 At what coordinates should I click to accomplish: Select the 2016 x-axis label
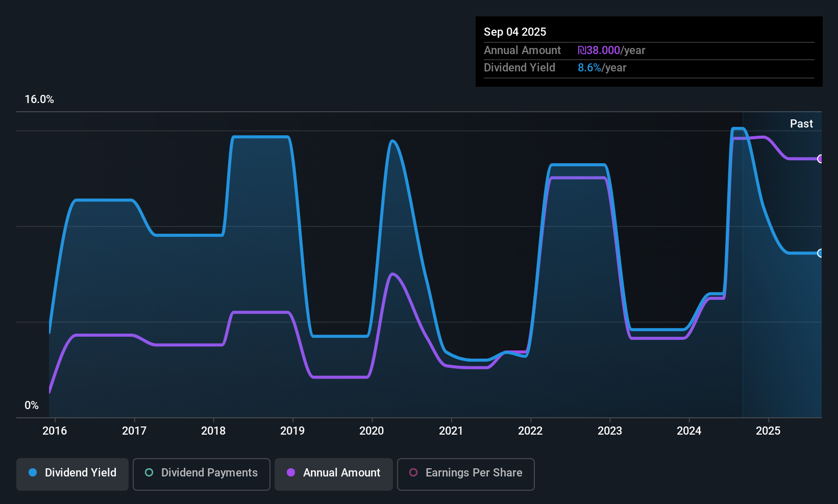pyautogui.click(x=55, y=431)
